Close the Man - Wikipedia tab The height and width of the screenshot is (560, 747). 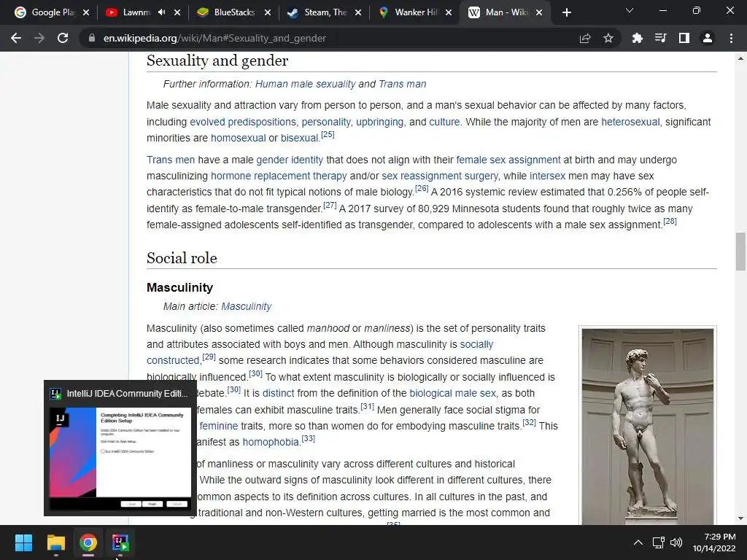[539, 12]
